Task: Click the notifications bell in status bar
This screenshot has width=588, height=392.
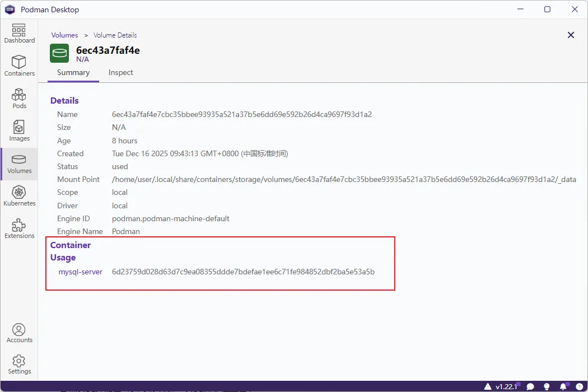Action: (x=564, y=386)
